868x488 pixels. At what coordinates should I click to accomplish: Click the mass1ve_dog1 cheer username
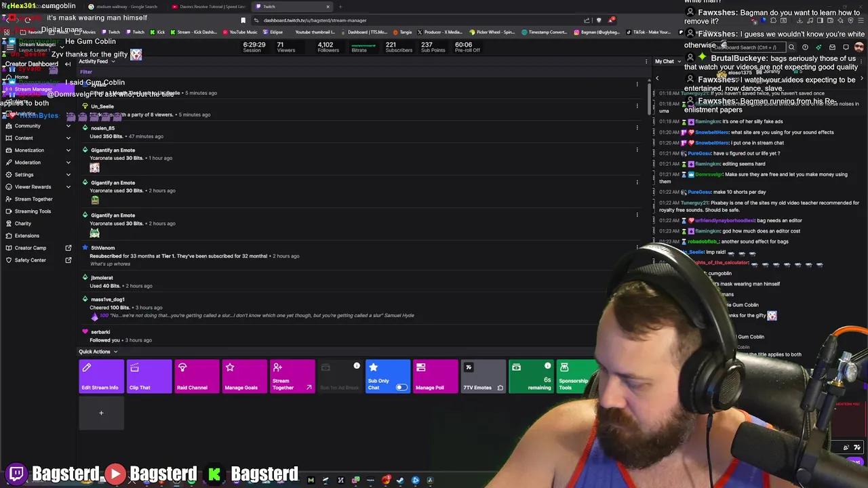pyautogui.click(x=108, y=300)
